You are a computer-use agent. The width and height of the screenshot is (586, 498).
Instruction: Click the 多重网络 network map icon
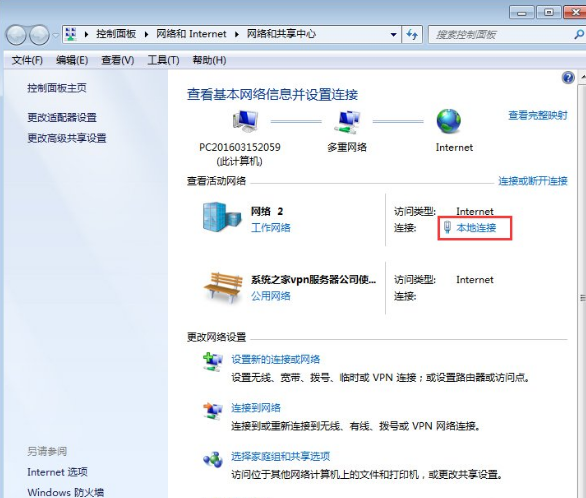click(347, 122)
